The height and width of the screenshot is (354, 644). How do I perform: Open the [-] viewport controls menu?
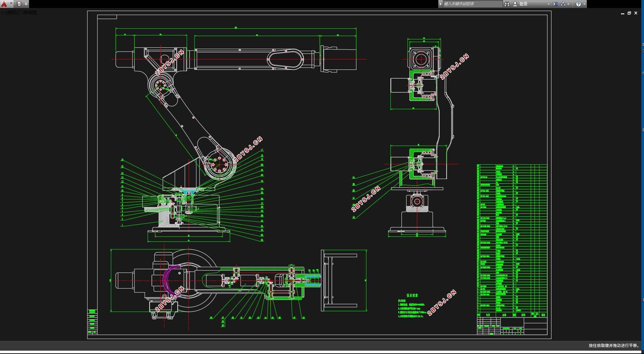coord(3,13)
